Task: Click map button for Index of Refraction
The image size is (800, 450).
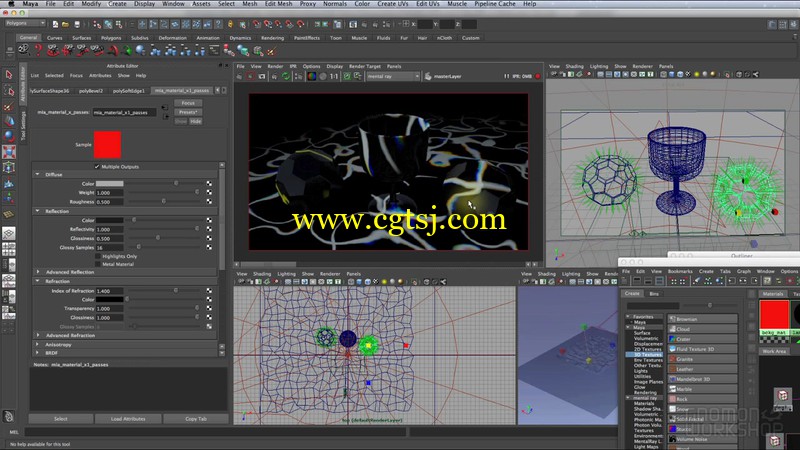Action: pos(209,290)
